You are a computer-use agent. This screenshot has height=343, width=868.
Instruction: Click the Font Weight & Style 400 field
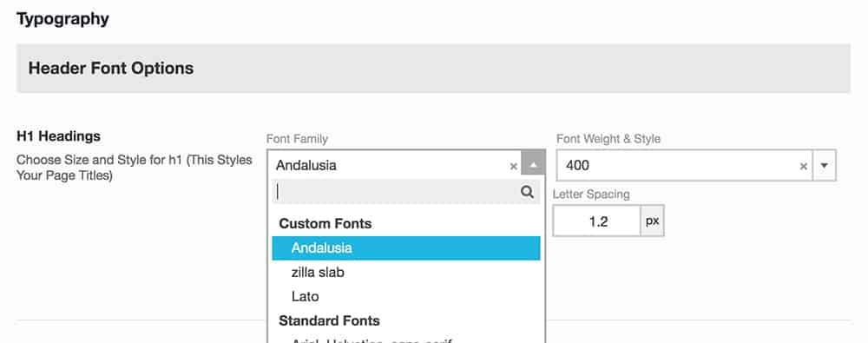pos(684,165)
